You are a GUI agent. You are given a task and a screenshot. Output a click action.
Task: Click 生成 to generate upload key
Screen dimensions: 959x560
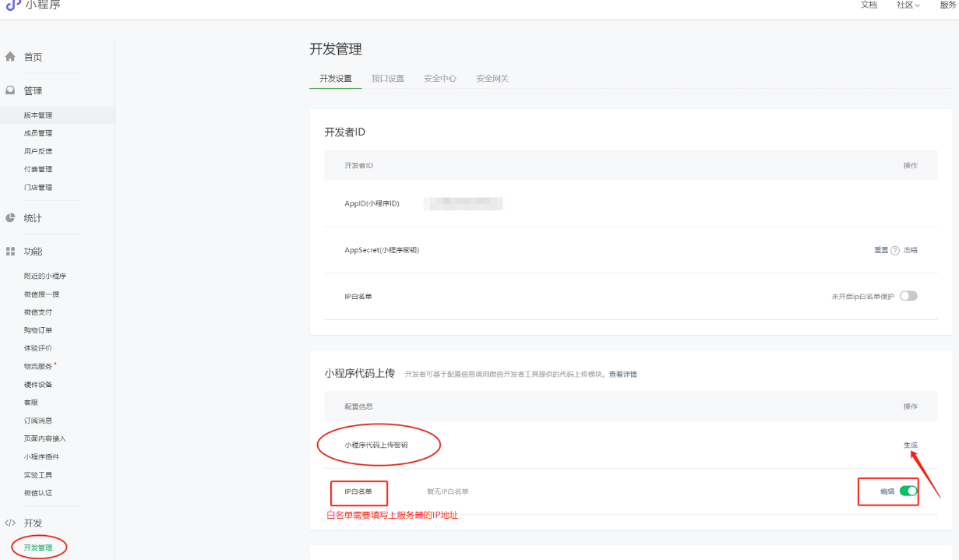point(910,446)
